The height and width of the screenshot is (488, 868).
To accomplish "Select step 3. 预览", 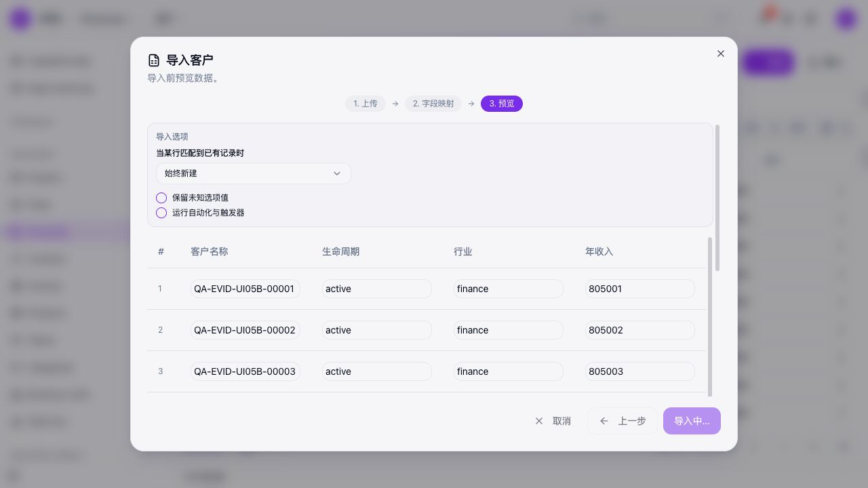I will [502, 104].
